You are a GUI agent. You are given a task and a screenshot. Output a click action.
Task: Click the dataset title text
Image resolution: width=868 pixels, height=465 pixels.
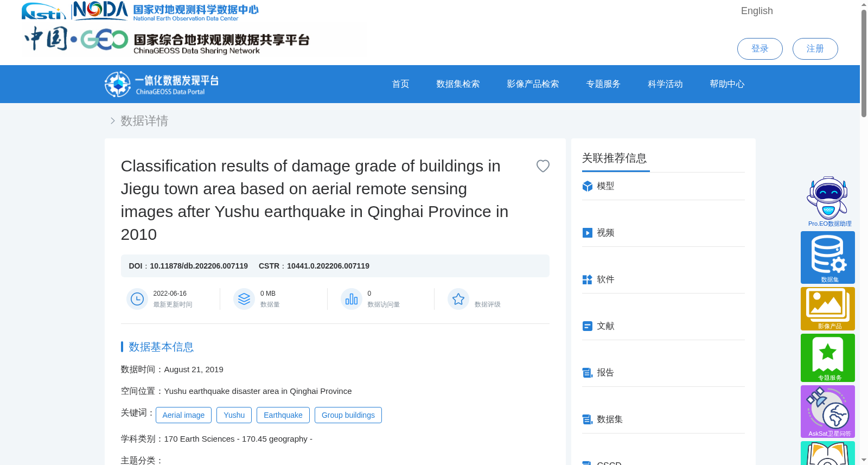point(315,200)
